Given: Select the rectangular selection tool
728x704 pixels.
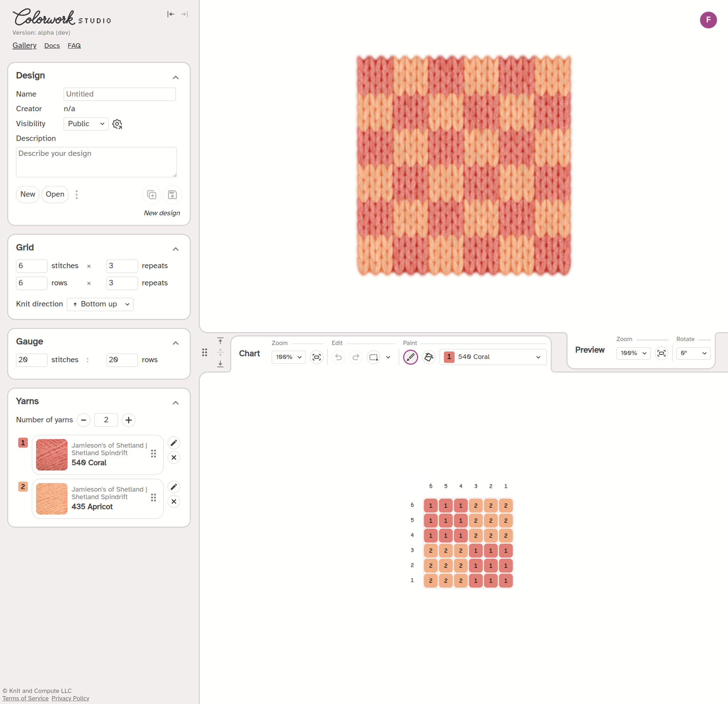Looking at the screenshot, I should click(x=373, y=358).
